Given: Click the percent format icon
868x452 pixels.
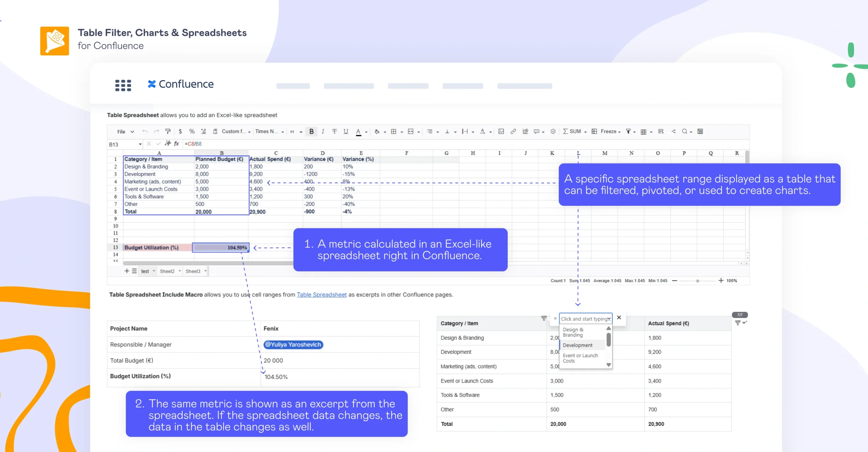Looking at the screenshot, I should (192, 131).
